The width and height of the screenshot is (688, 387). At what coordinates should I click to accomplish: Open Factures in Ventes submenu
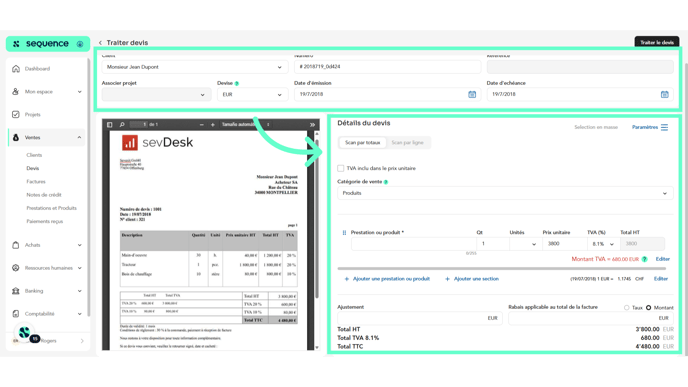[x=36, y=182]
